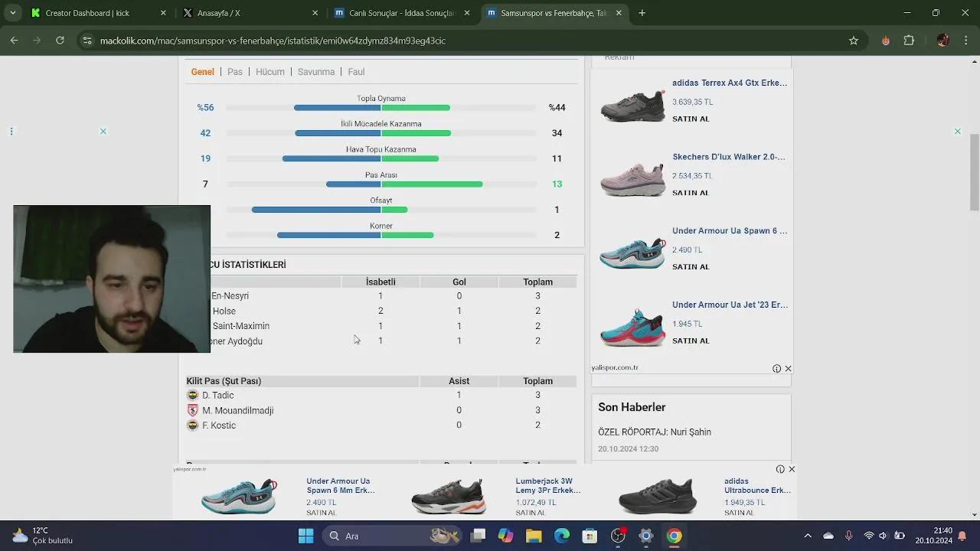The width and height of the screenshot is (980, 551).
Task: Select the Savunma statistics tab
Action: click(316, 72)
